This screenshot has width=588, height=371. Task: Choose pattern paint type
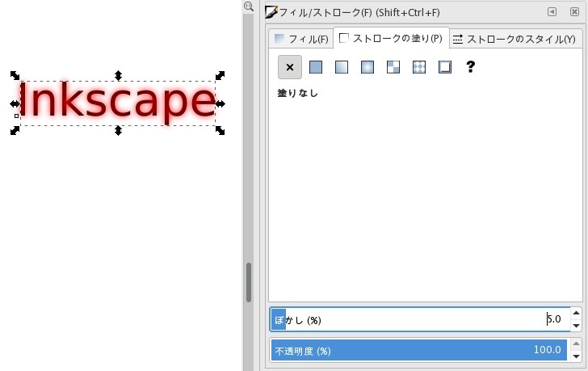tap(419, 67)
